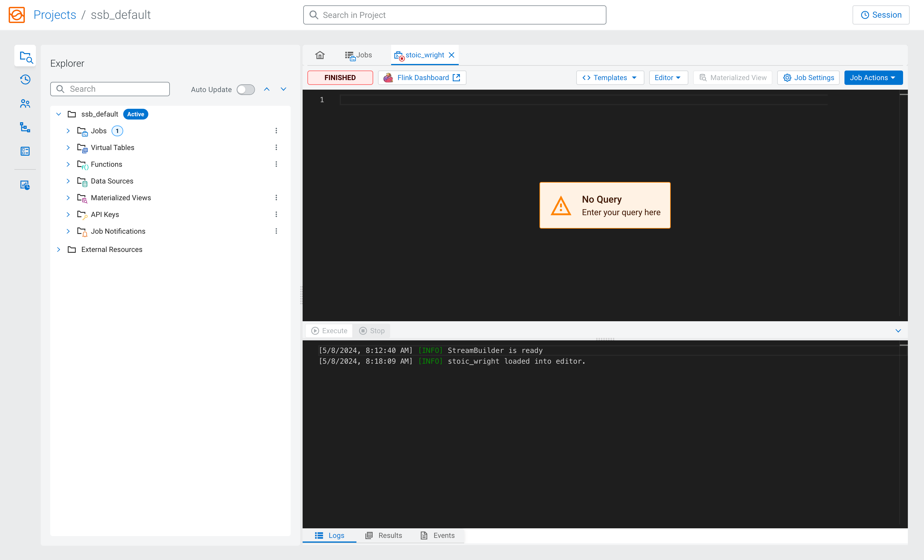This screenshot has width=924, height=560.
Task: Open the history panel in the left sidebar
Action: (x=25, y=79)
